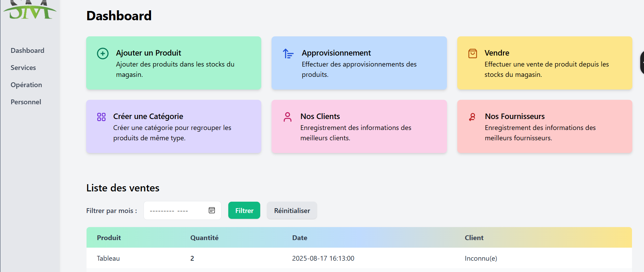The height and width of the screenshot is (272, 644).
Task: Click the Quantité column header
Action: pyautogui.click(x=204, y=238)
